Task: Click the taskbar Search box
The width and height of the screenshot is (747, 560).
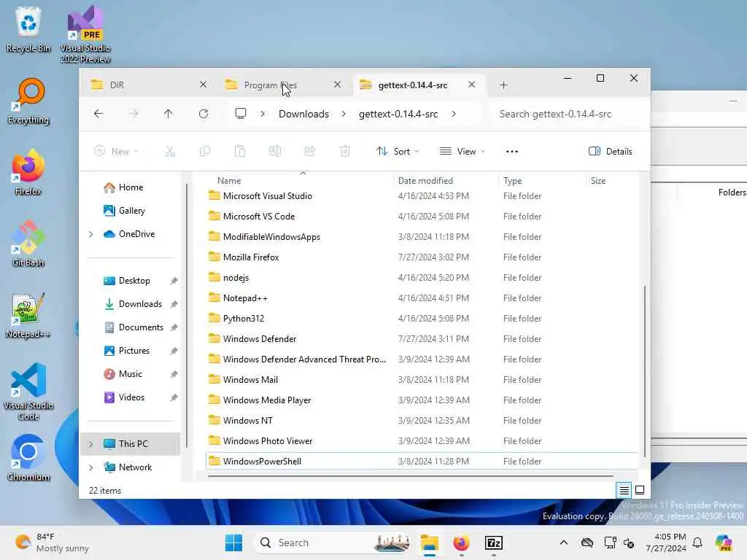Action: click(332, 542)
